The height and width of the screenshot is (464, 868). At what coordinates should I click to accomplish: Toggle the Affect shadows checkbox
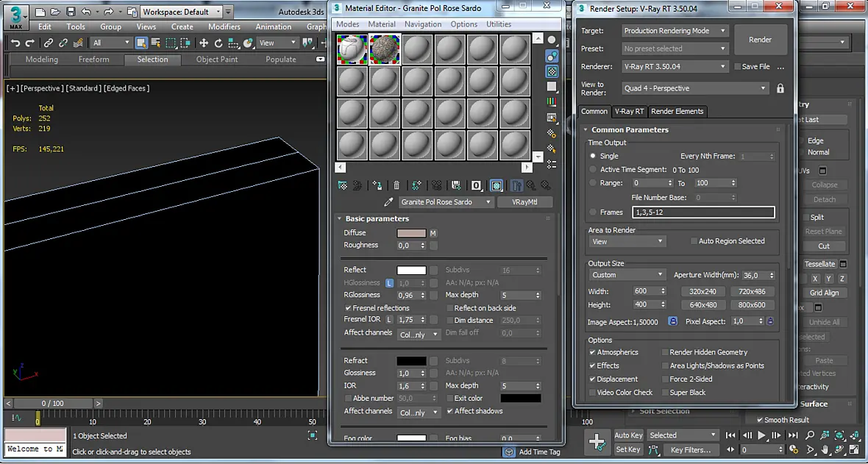pyautogui.click(x=450, y=411)
